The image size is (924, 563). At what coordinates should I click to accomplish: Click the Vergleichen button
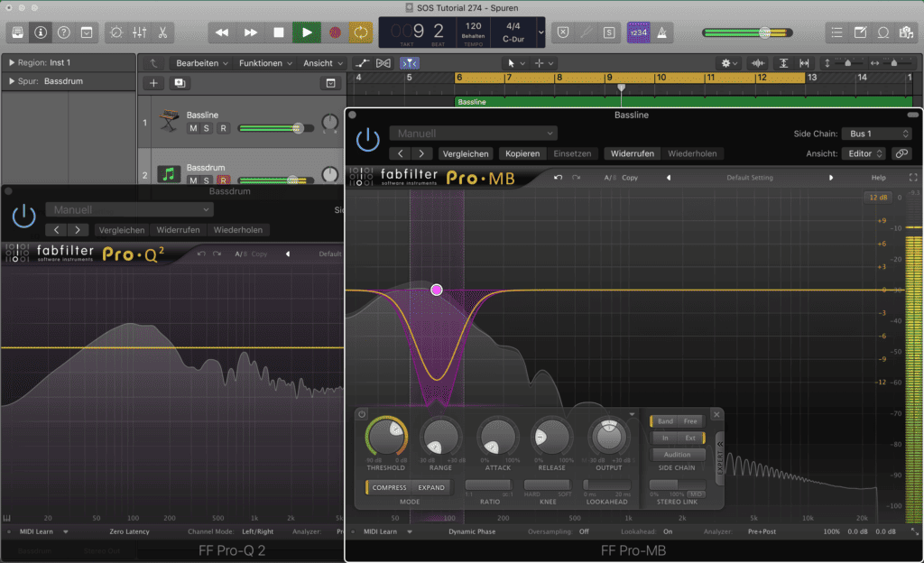466,152
